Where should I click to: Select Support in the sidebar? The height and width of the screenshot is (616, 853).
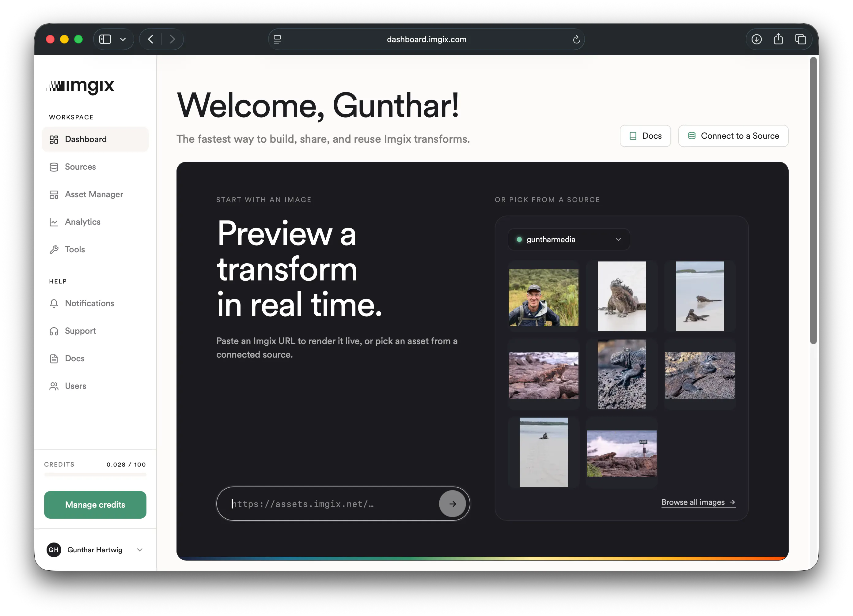pos(95,331)
